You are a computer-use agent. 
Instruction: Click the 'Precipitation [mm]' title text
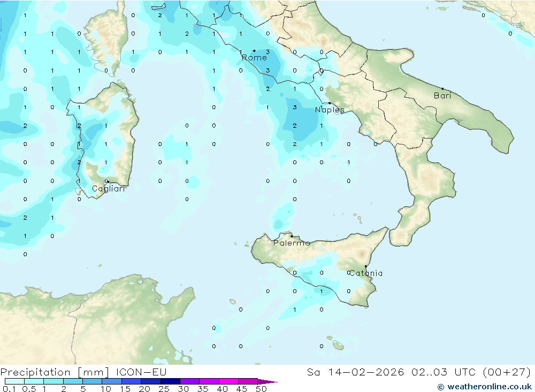tap(55, 372)
